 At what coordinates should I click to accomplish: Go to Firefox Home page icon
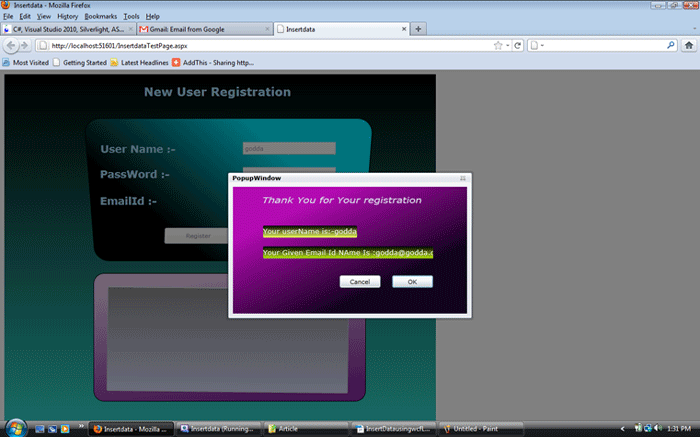[x=689, y=45]
